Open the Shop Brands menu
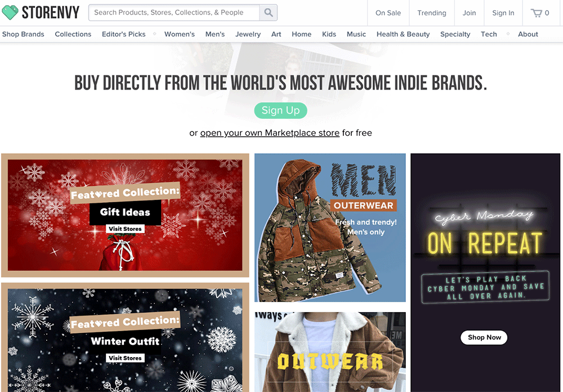The height and width of the screenshot is (392, 563). pos(23,34)
